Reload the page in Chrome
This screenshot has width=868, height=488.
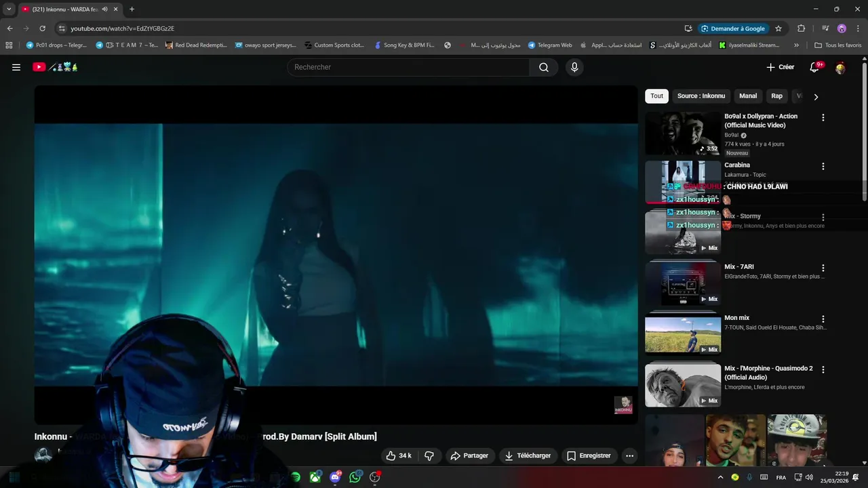(x=42, y=28)
